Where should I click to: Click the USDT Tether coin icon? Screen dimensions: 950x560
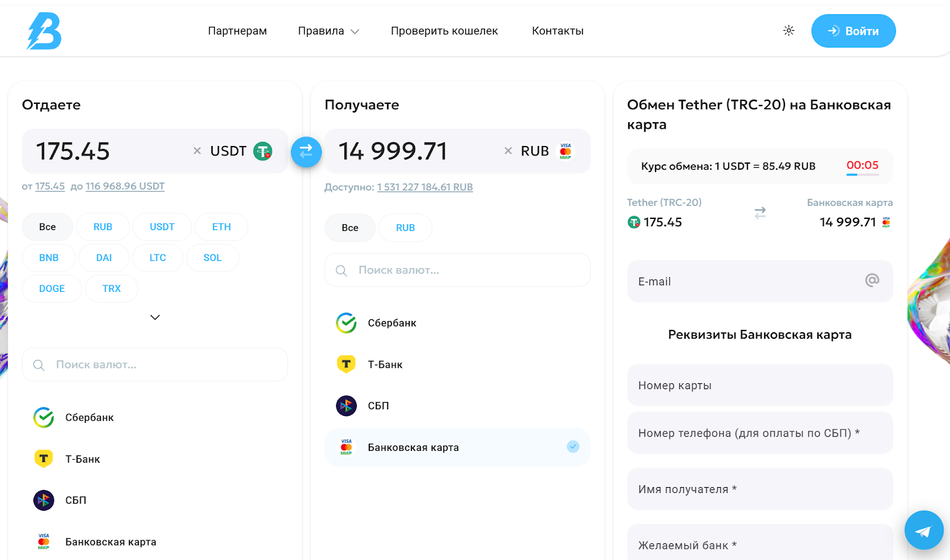click(263, 151)
